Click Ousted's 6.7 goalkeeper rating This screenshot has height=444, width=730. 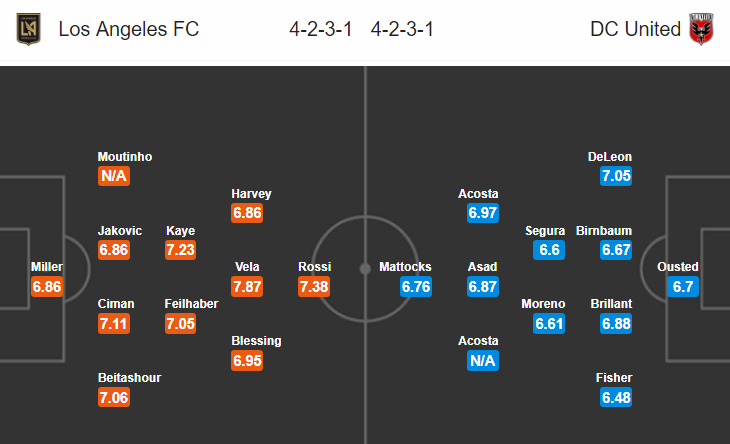coord(683,287)
